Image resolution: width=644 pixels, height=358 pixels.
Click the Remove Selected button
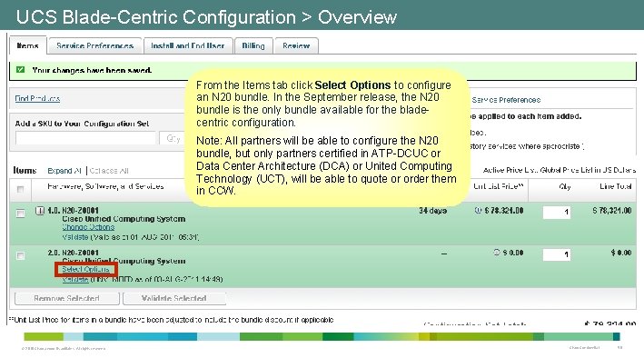pyautogui.click(x=67, y=298)
